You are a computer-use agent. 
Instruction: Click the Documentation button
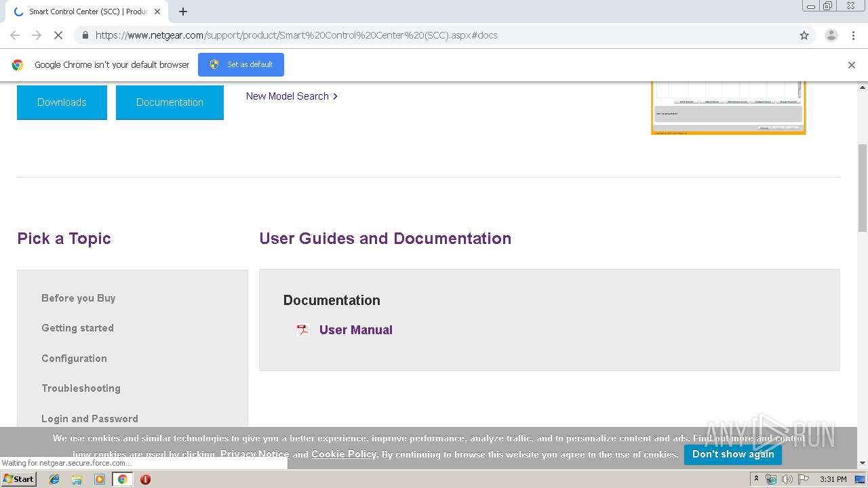(x=170, y=102)
